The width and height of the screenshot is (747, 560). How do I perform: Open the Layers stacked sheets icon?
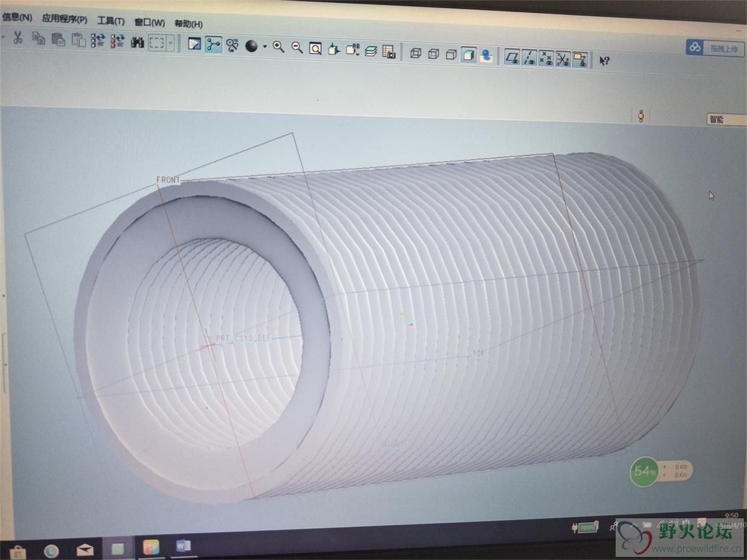[x=371, y=51]
